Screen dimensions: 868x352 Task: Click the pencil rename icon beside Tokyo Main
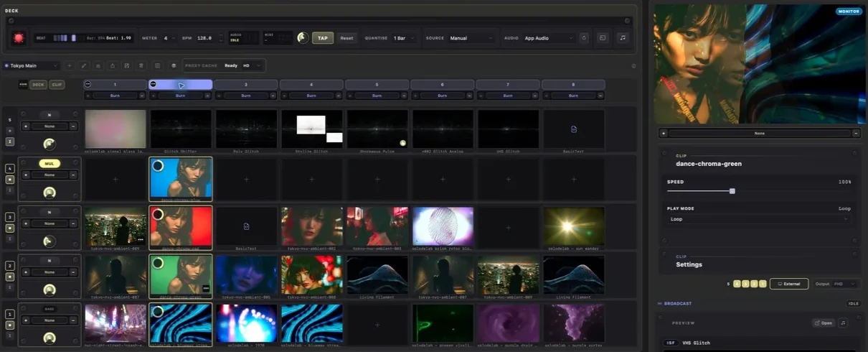[84, 65]
